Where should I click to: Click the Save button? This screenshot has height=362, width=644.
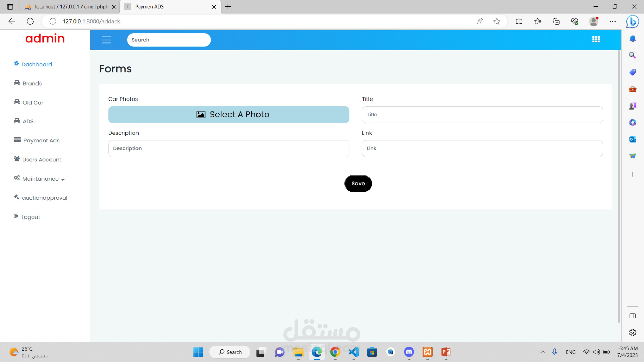(x=358, y=183)
